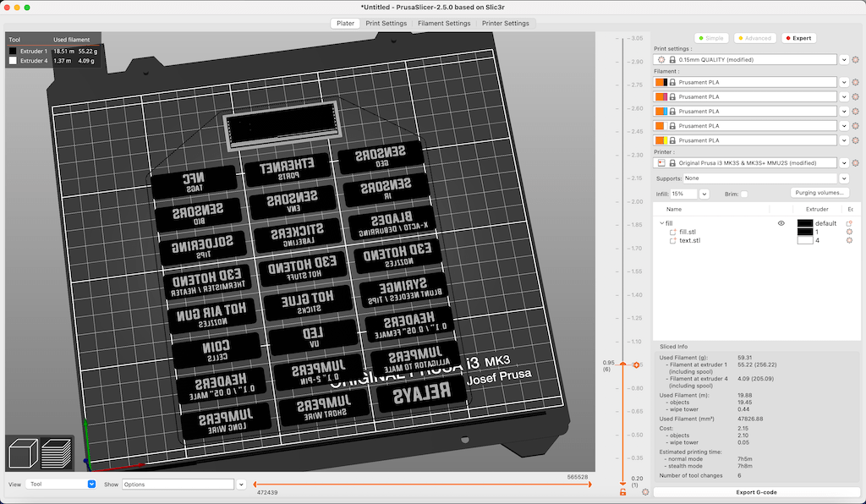
Task: Add color change at the layer slider plus icon
Action: pyautogui.click(x=636, y=364)
